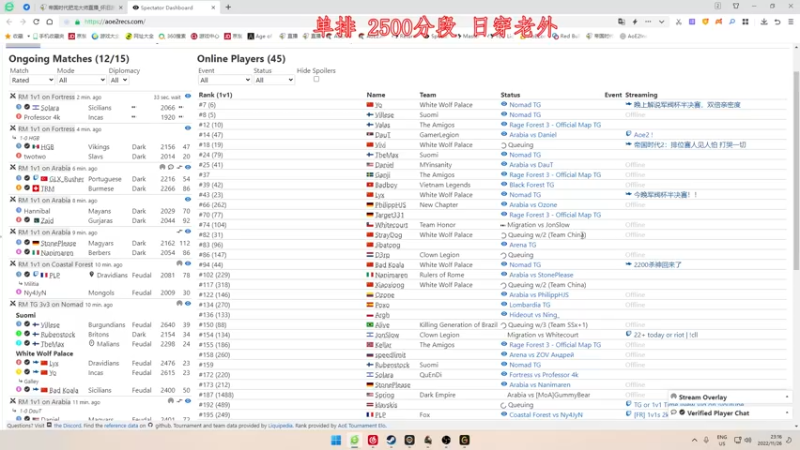Collapse first RM 1v1 on Fortress match
This screenshot has width=800, height=450.
(13, 96)
